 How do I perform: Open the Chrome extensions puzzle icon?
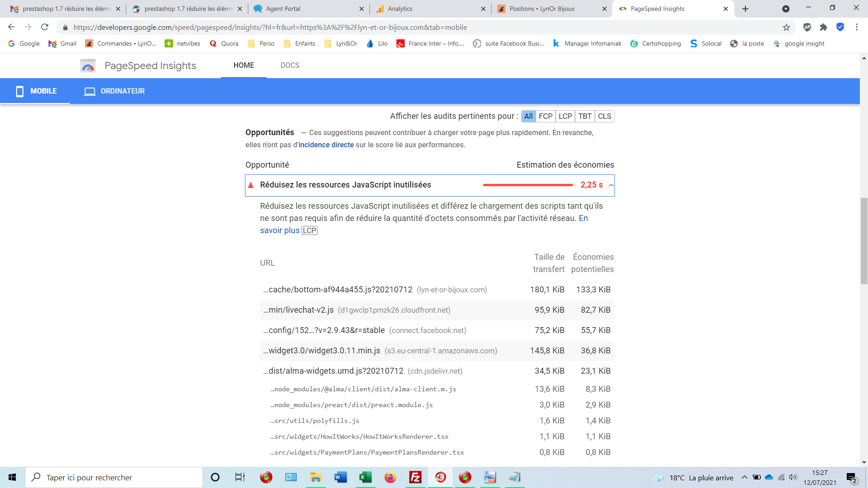[x=824, y=27]
